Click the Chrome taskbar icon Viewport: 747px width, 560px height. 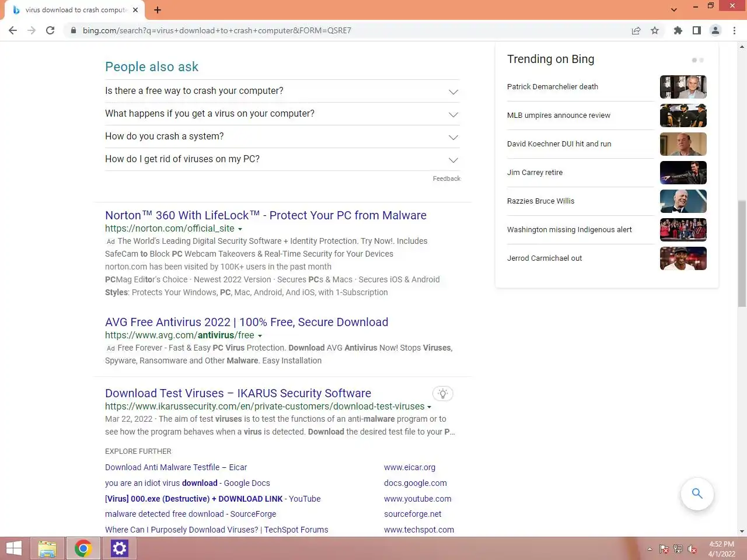(83, 548)
